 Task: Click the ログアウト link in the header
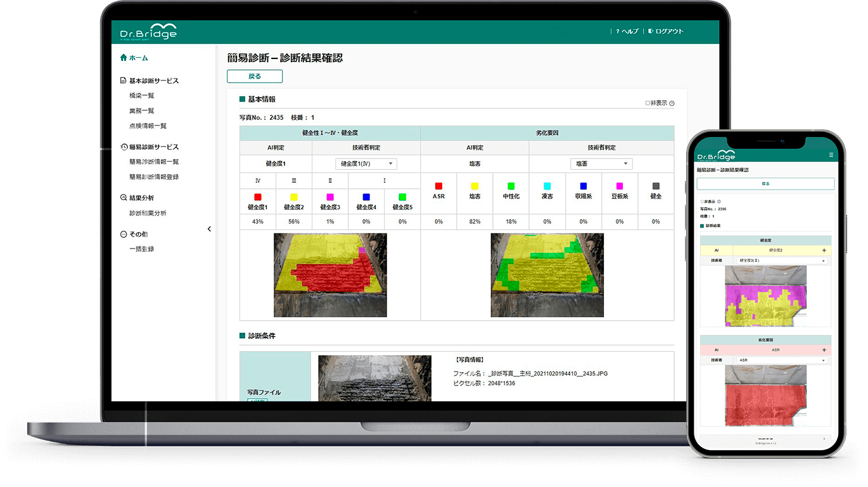[665, 32]
